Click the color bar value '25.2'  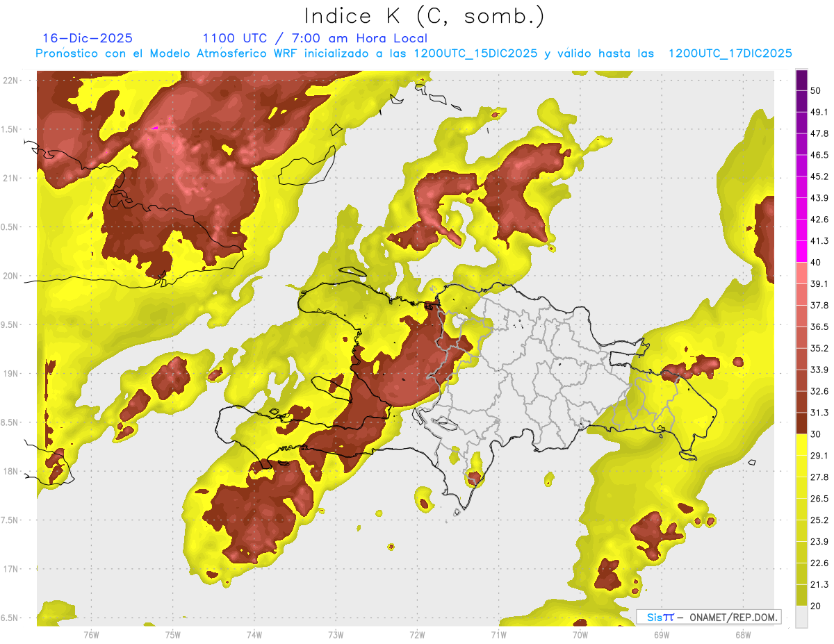click(819, 520)
